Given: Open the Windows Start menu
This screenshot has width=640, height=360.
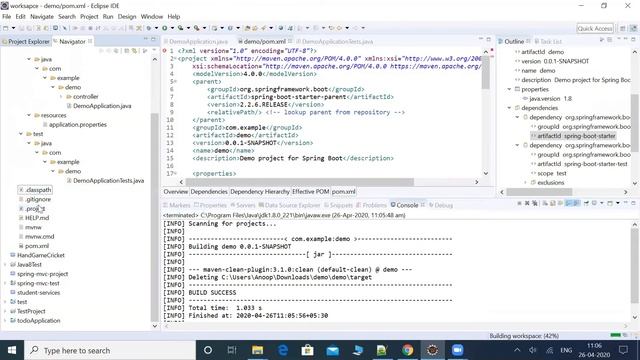Looking at the screenshot, I should click(x=12, y=350).
